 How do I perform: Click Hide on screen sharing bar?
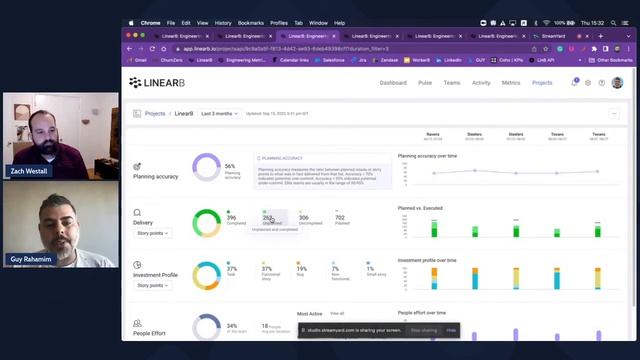tap(451, 330)
